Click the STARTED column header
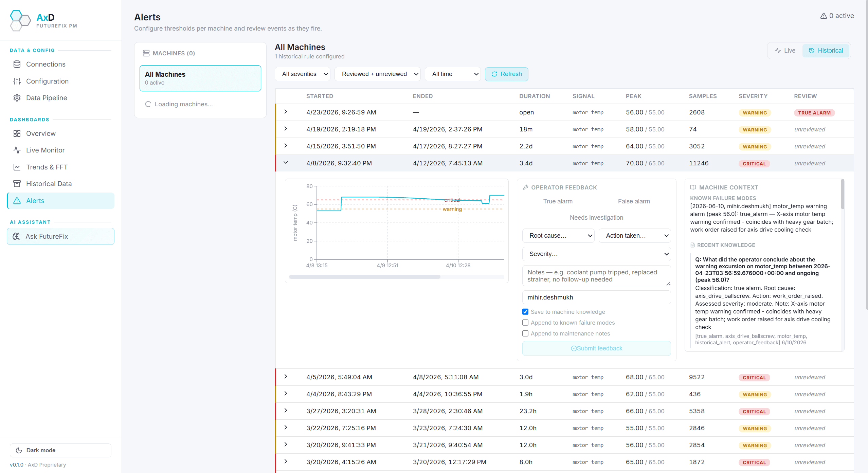The width and height of the screenshot is (868, 473). tap(320, 96)
